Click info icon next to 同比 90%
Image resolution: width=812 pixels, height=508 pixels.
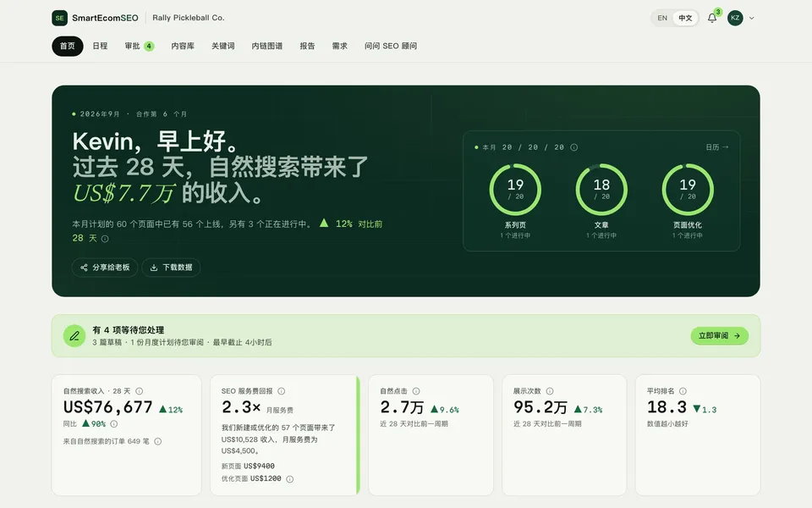pos(114,424)
